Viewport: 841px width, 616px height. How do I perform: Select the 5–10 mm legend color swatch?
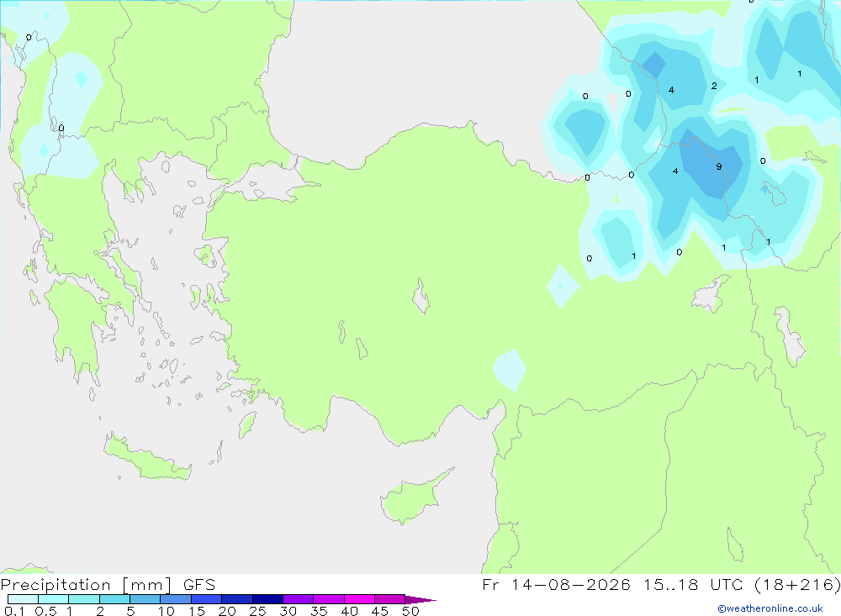pyautogui.click(x=145, y=599)
